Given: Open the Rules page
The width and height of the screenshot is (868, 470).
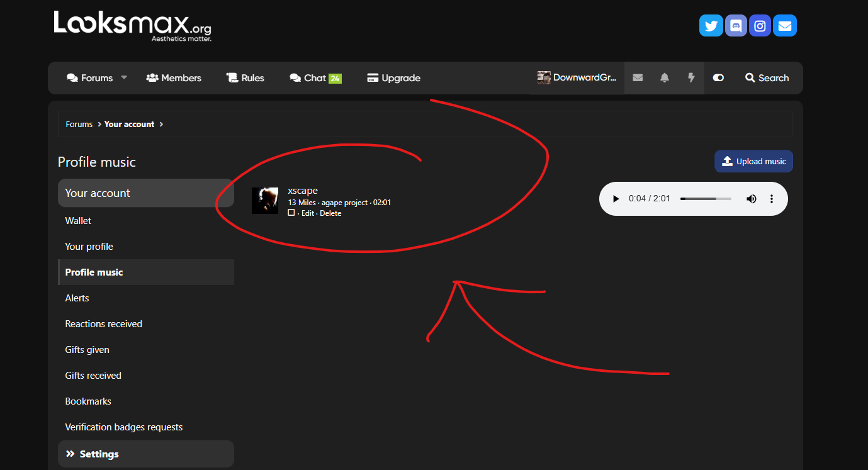Looking at the screenshot, I should click(245, 78).
